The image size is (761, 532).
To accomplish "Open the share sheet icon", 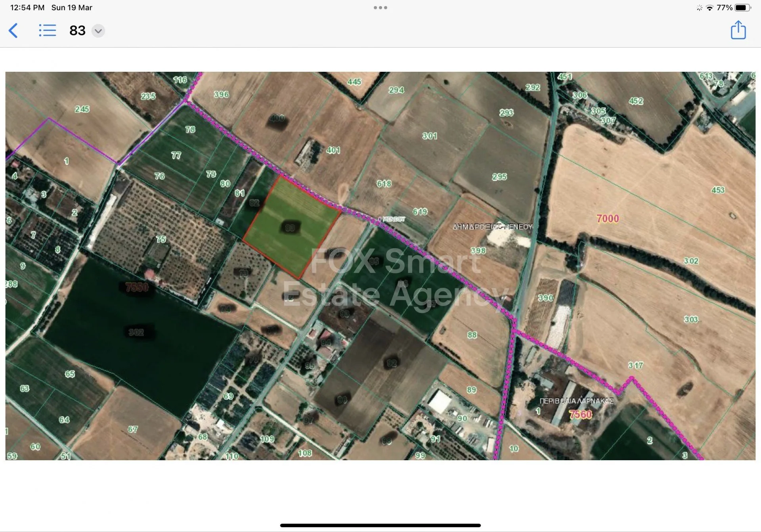I will 738,30.
